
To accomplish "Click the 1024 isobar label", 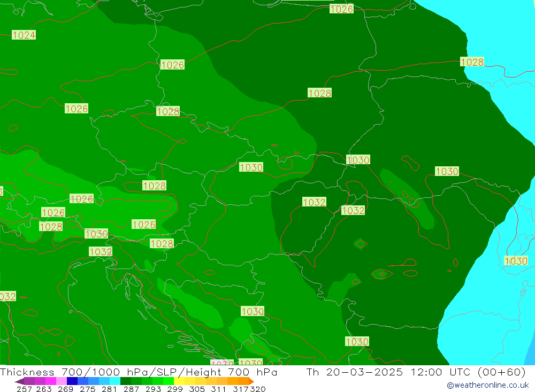I will click(x=24, y=35).
